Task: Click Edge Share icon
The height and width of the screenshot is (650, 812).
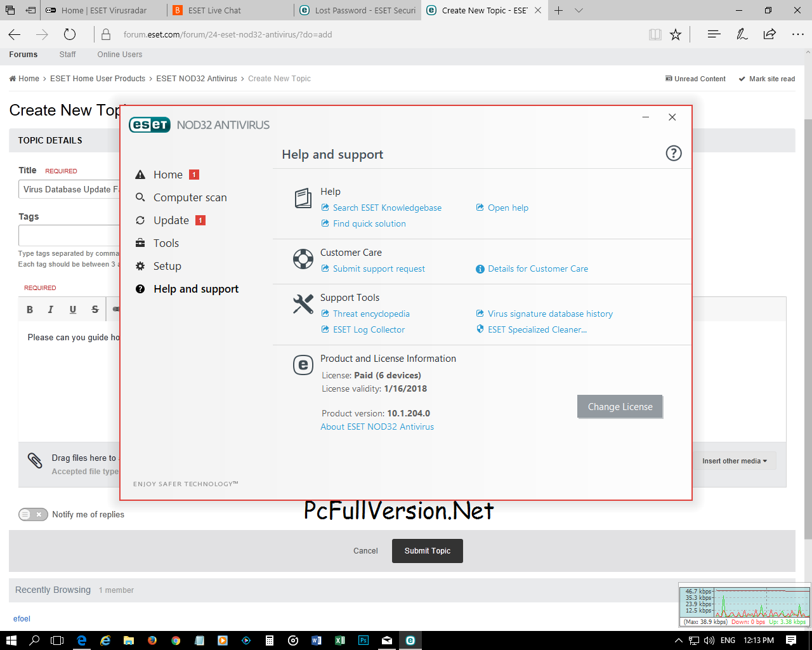Action: tap(769, 34)
